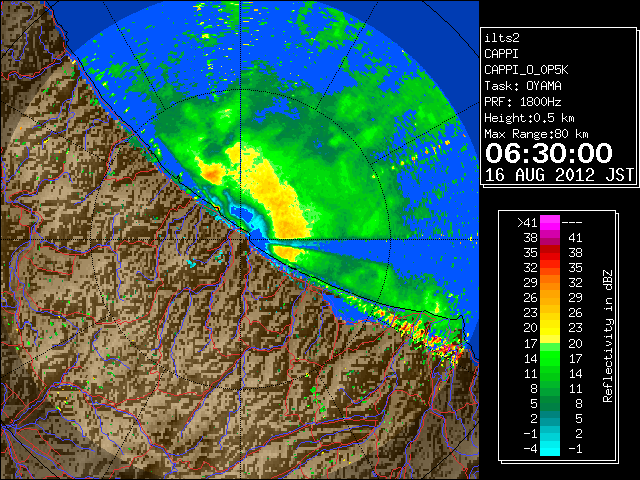The width and height of the screenshot is (640, 480).
Task: Click the 'Max Range:80 km' line
Action: pos(536,134)
